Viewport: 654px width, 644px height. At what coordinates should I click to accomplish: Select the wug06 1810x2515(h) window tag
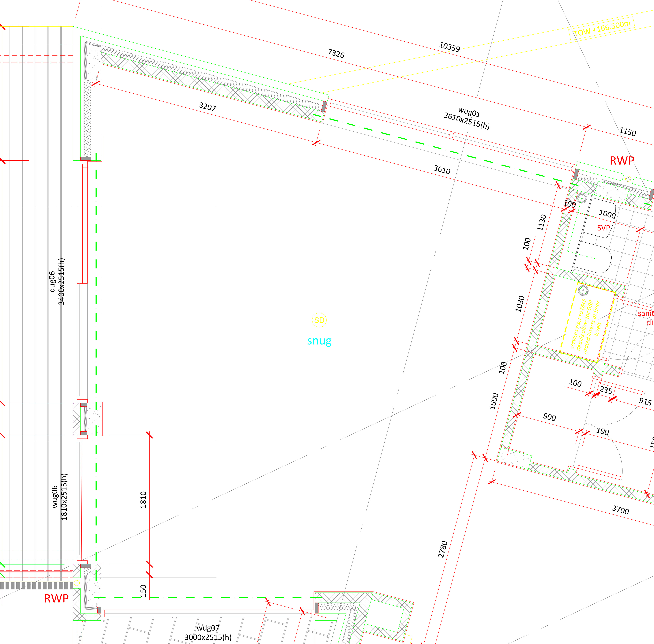(59, 497)
